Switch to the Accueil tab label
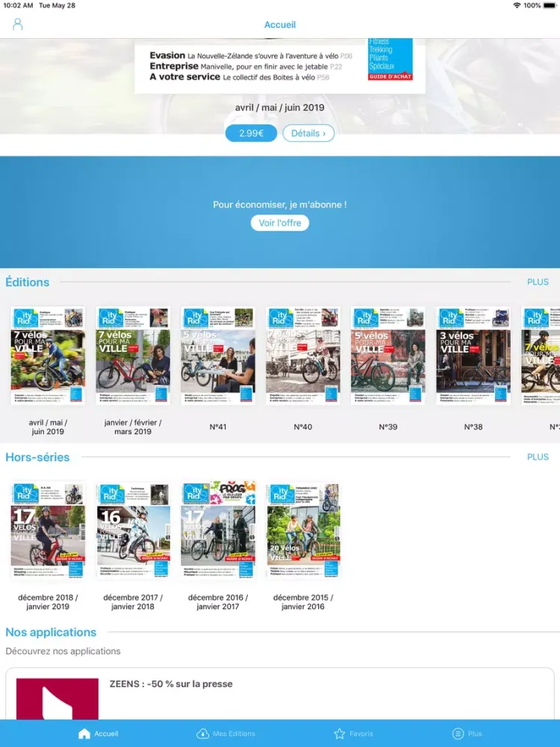Image resolution: width=560 pixels, height=747 pixels. 106,734
